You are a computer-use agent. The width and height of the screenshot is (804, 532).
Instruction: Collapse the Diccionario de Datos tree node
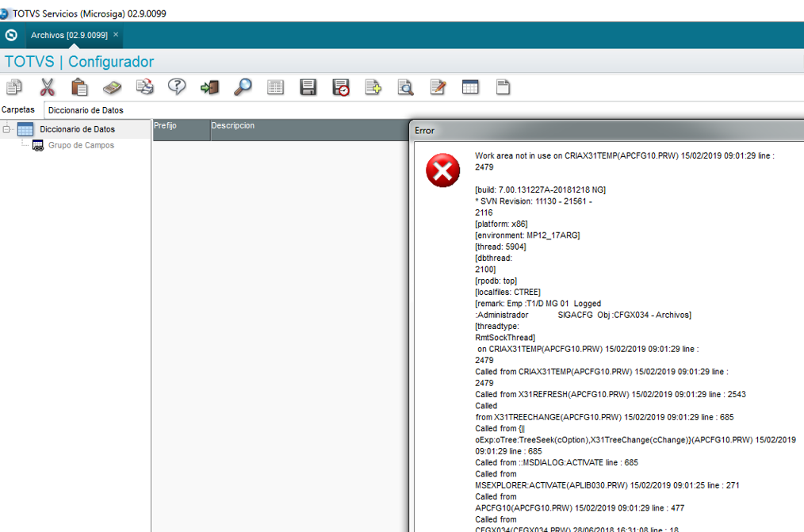(x=6, y=129)
